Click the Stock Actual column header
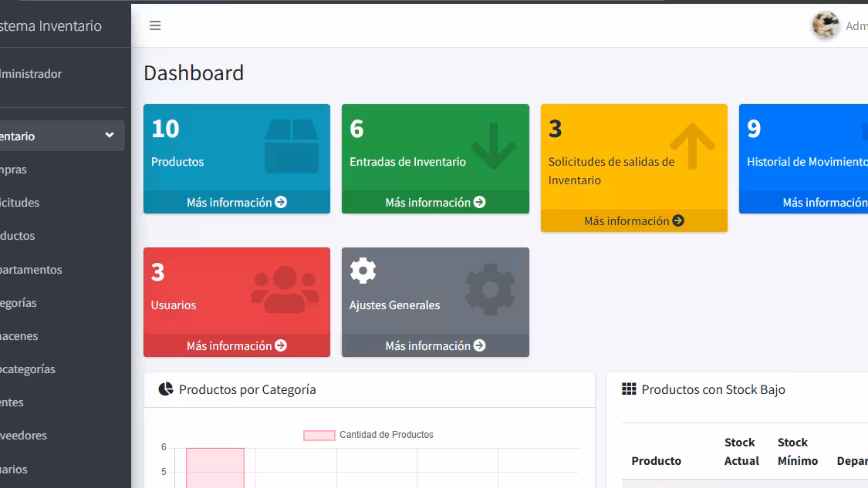Screen dimensions: 868x488 point(741,452)
